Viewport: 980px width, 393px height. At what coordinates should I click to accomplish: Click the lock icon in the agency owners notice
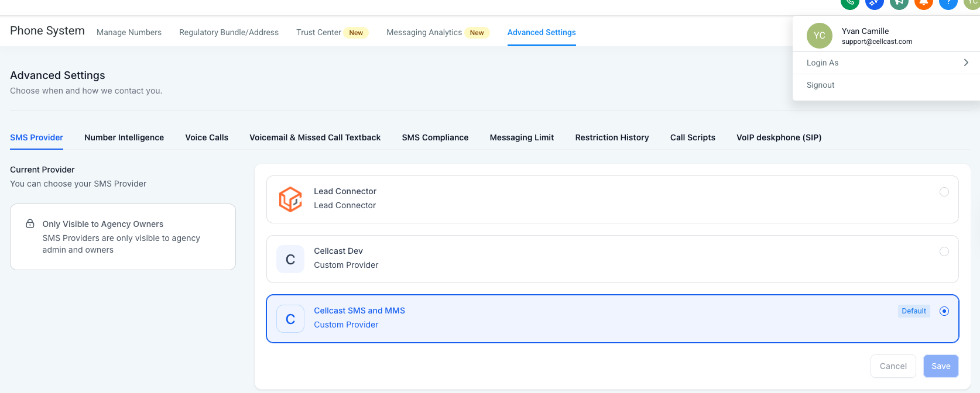(x=30, y=224)
